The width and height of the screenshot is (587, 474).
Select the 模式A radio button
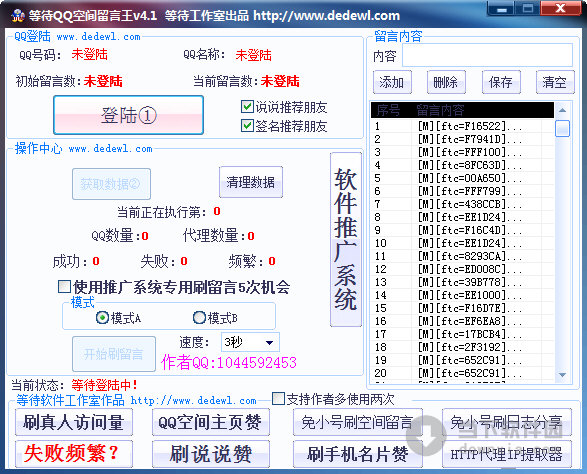(102, 318)
